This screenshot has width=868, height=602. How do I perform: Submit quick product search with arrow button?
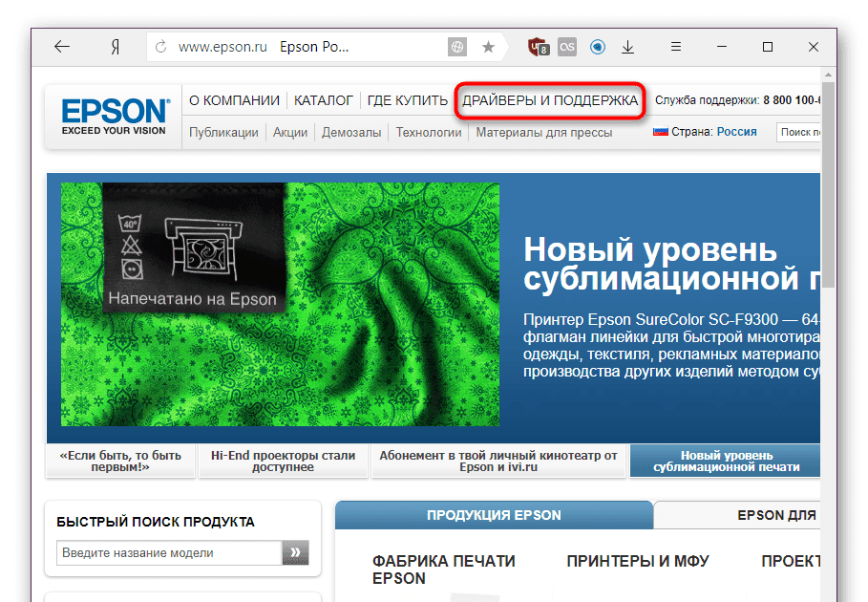point(296,552)
